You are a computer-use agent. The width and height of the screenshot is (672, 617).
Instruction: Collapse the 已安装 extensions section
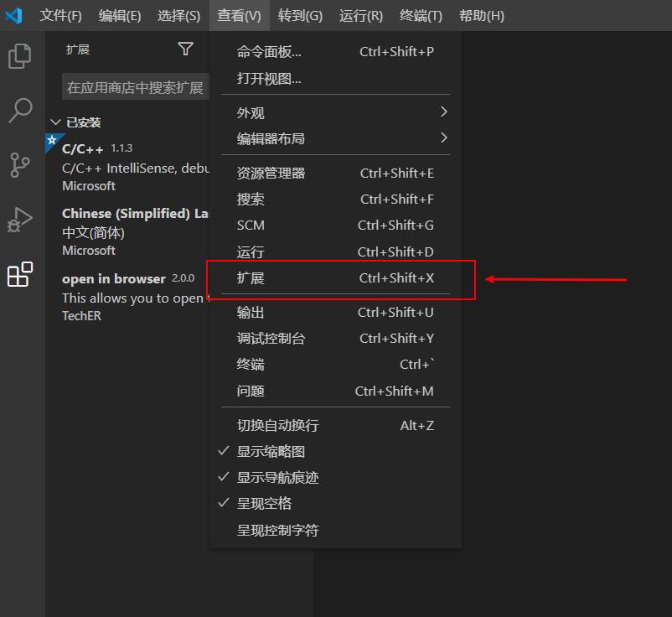(x=55, y=121)
